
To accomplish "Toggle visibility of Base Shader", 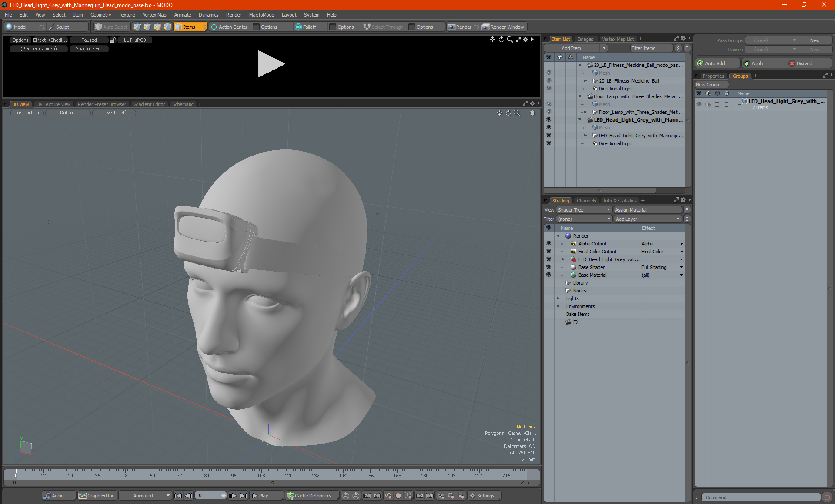I will point(548,267).
